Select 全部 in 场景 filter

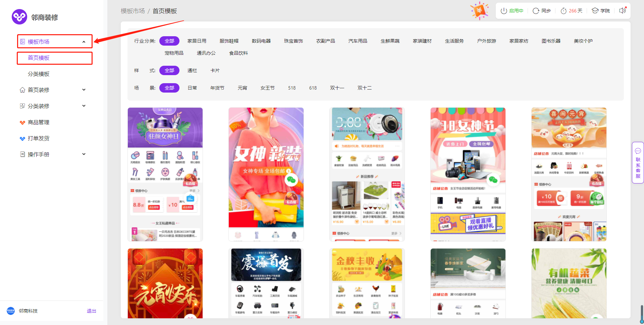[x=169, y=88]
